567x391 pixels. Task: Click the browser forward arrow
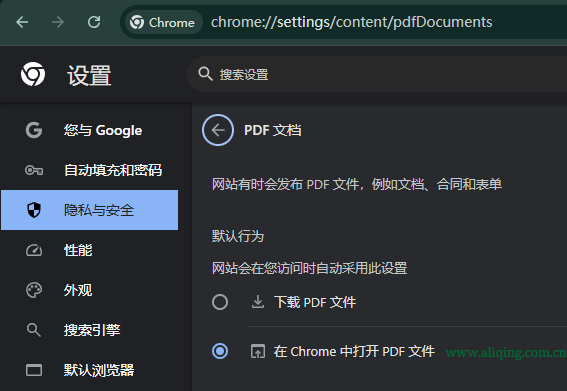pos(57,22)
